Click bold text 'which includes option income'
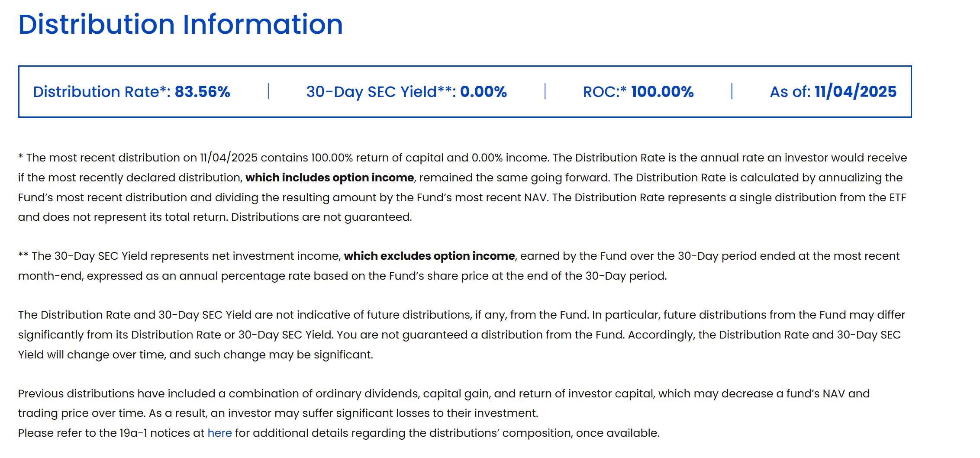 329,177
